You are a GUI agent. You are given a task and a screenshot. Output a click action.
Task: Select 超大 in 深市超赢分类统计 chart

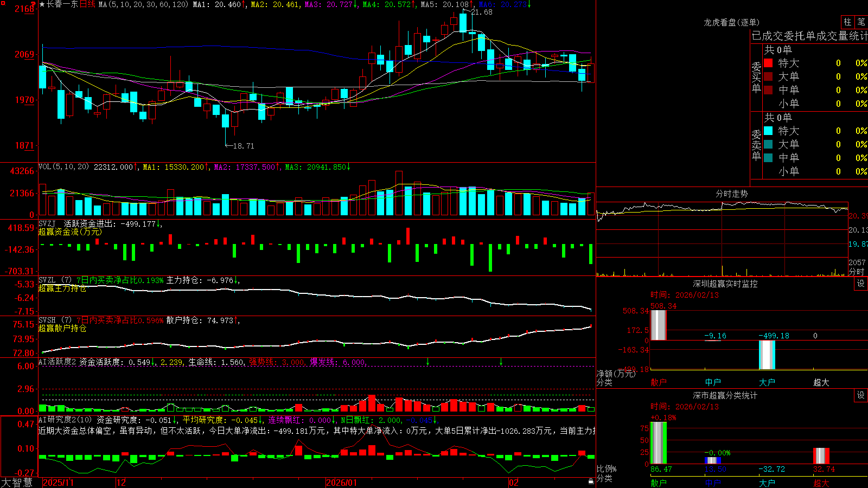point(821,483)
